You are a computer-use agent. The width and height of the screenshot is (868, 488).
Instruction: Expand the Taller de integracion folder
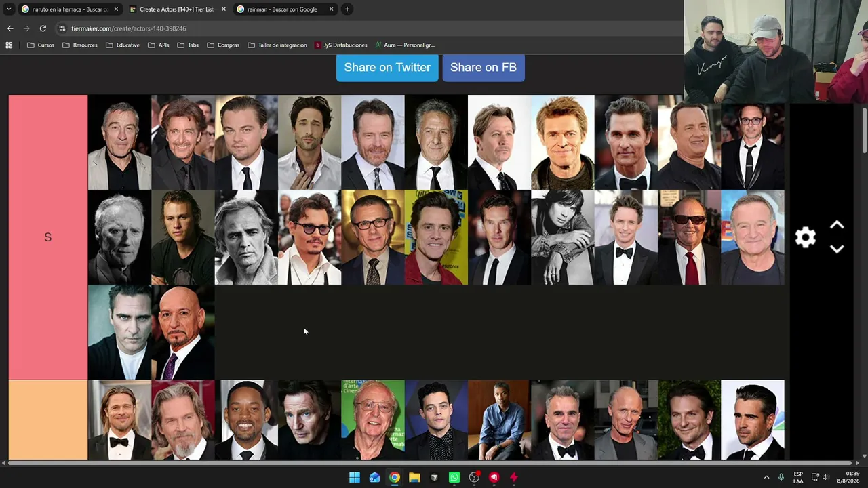277,45
